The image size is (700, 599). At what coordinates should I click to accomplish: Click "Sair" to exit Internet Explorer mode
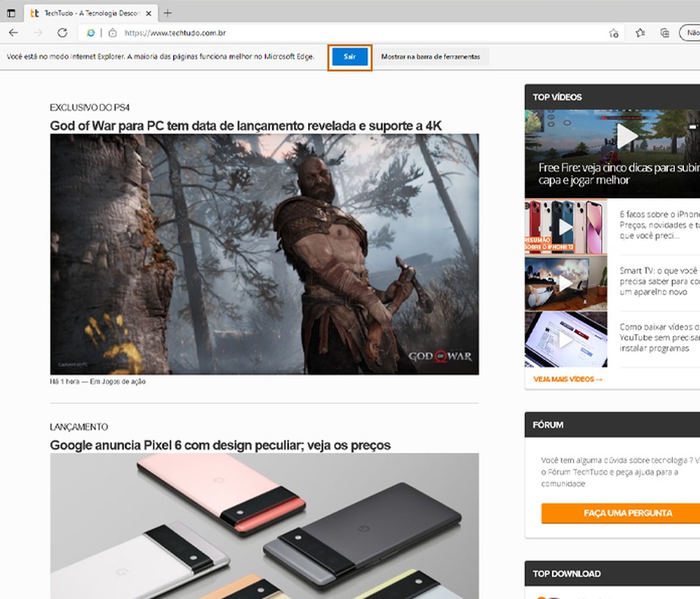pos(349,57)
